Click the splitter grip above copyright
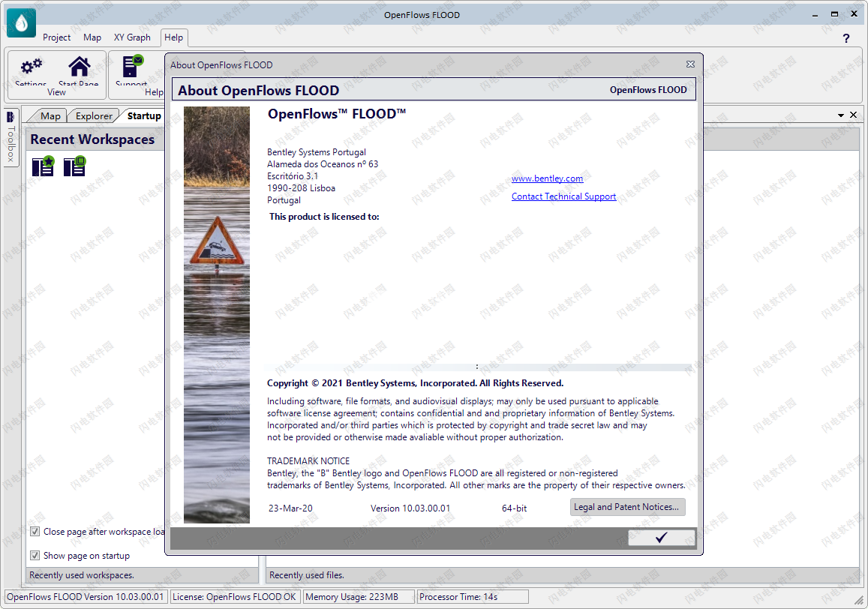 click(477, 367)
